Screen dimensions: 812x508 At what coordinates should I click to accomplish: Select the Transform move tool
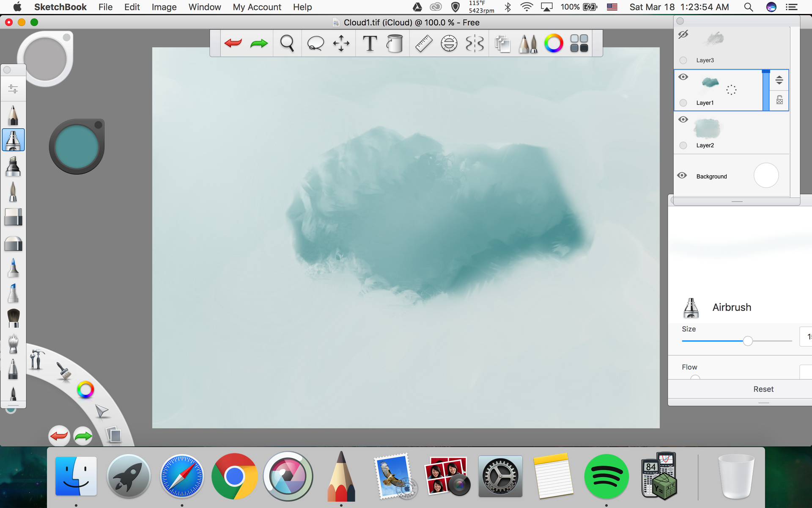tap(341, 43)
